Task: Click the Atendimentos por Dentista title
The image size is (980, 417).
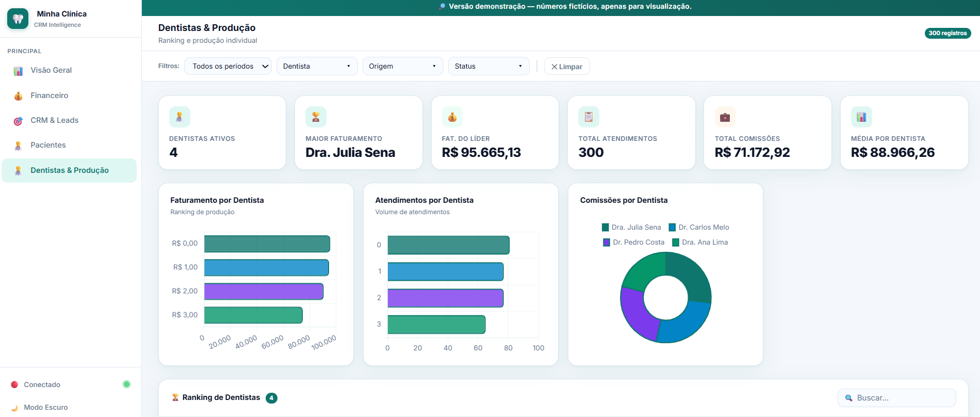Action: click(x=424, y=200)
